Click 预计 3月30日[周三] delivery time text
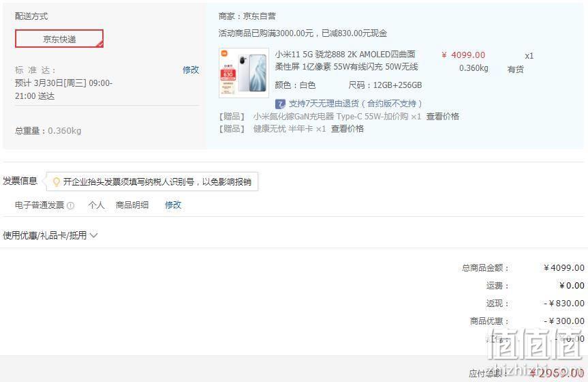 click(x=64, y=89)
